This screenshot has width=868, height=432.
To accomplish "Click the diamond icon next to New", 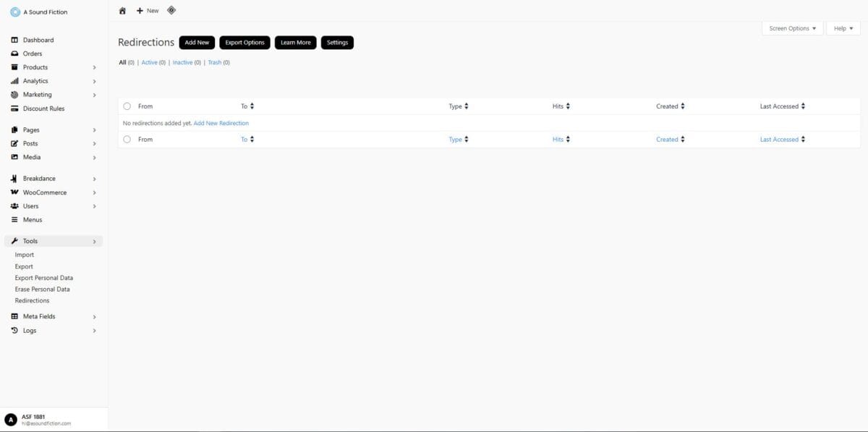I will click(171, 10).
